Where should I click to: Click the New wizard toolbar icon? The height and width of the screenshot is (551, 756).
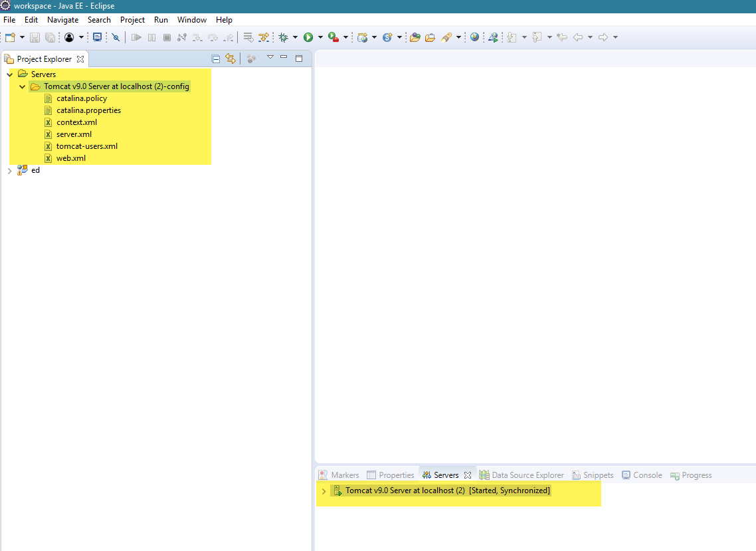click(x=10, y=37)
